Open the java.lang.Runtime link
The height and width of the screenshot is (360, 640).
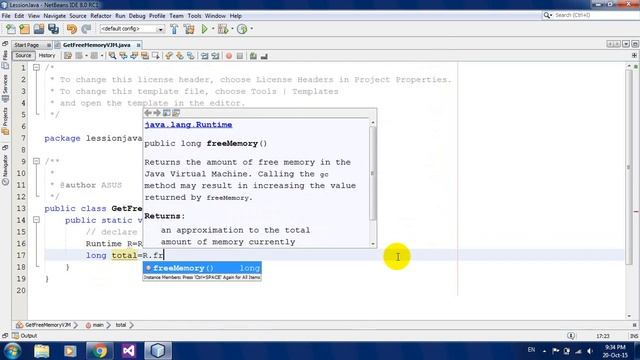tap(188, 125)
